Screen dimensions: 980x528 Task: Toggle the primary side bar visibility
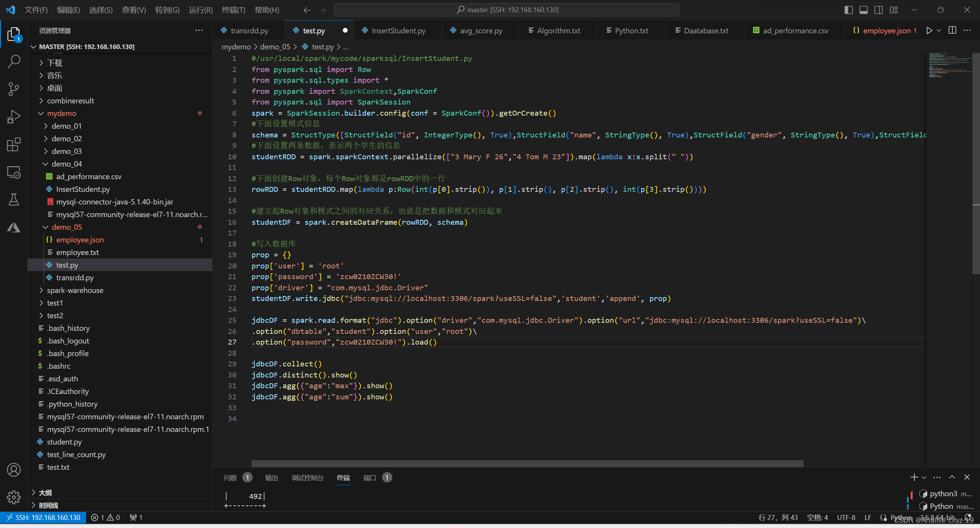[x=849, y=10]
